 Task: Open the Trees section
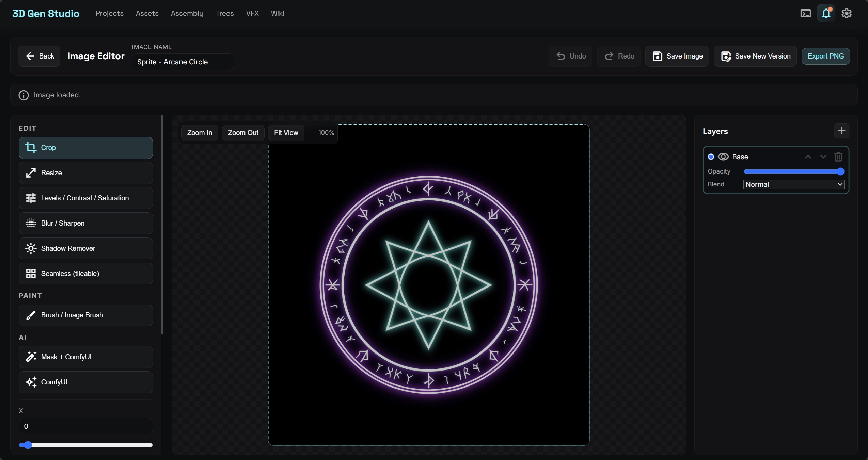click(225, 13)
